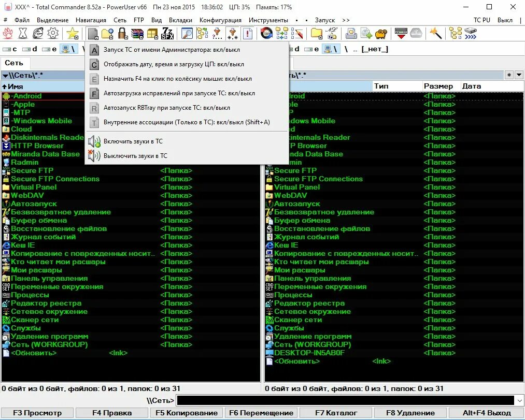The width and height of the screenshot is (525, 420).
Task: Open the Конфигурация menu
Action: coord(220,20)
